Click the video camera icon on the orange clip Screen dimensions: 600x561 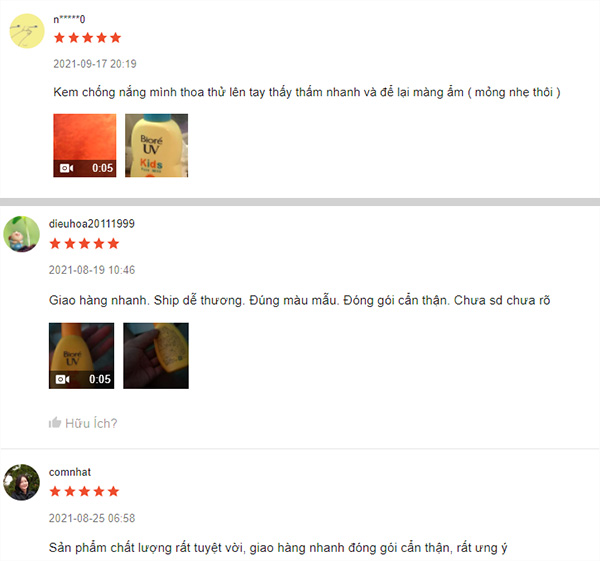tap(67, 168)
